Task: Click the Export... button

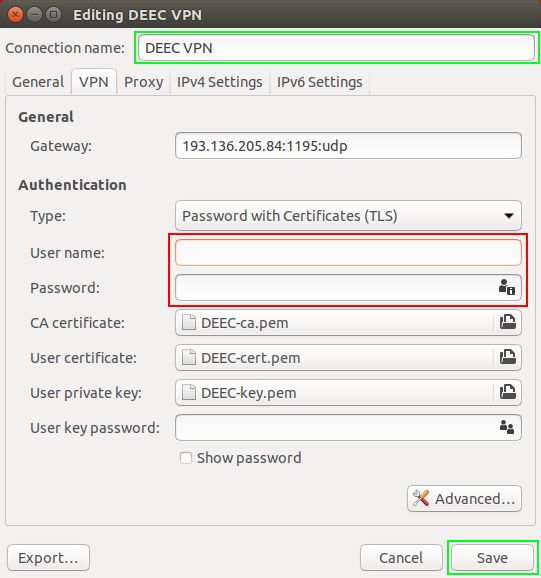Action: click(48, 557)
